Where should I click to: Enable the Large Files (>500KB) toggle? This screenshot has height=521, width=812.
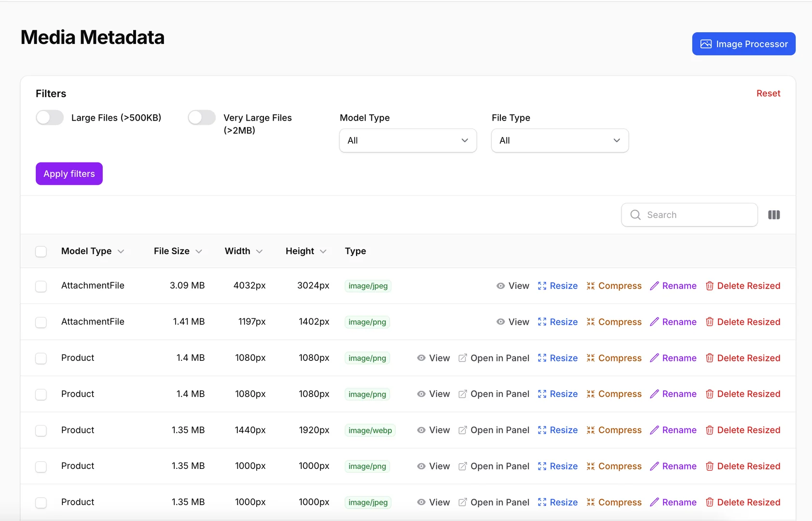pyautogui.click(x=49, y=117)
